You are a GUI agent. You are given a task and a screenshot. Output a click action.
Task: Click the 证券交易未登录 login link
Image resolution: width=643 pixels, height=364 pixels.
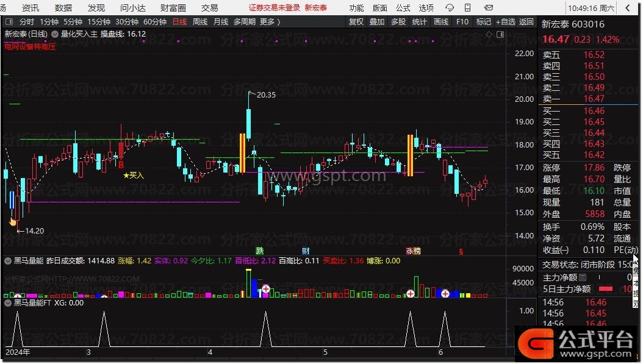point(275,8)
